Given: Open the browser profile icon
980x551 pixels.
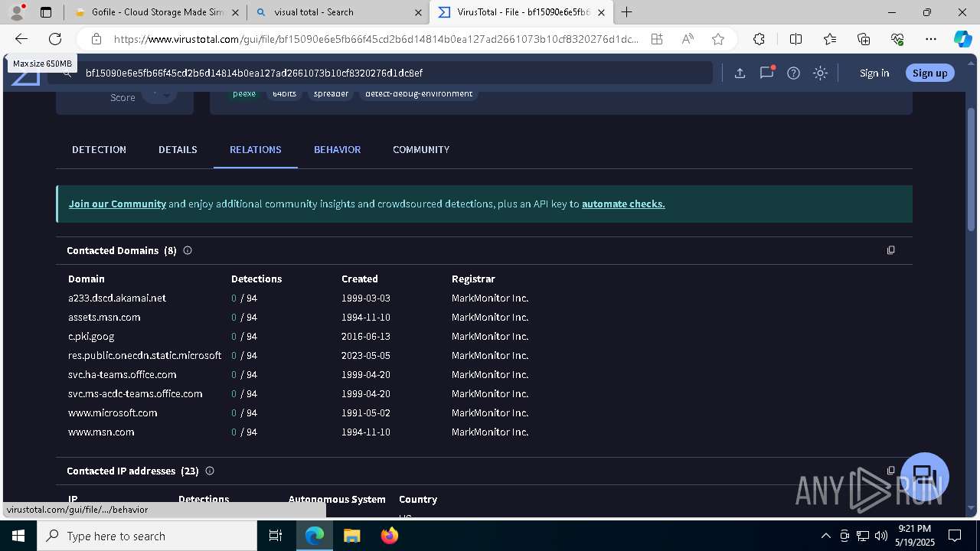Looking at the screenshot, I should tap(16, 12).
